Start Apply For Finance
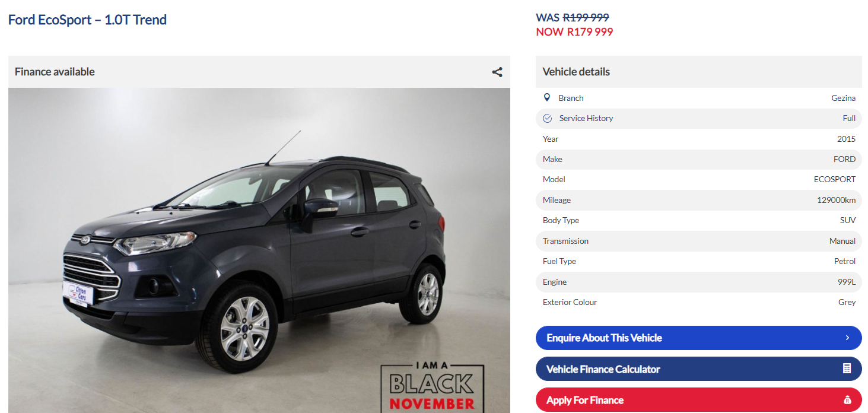 pyautogui.click(x=698, y=400)
